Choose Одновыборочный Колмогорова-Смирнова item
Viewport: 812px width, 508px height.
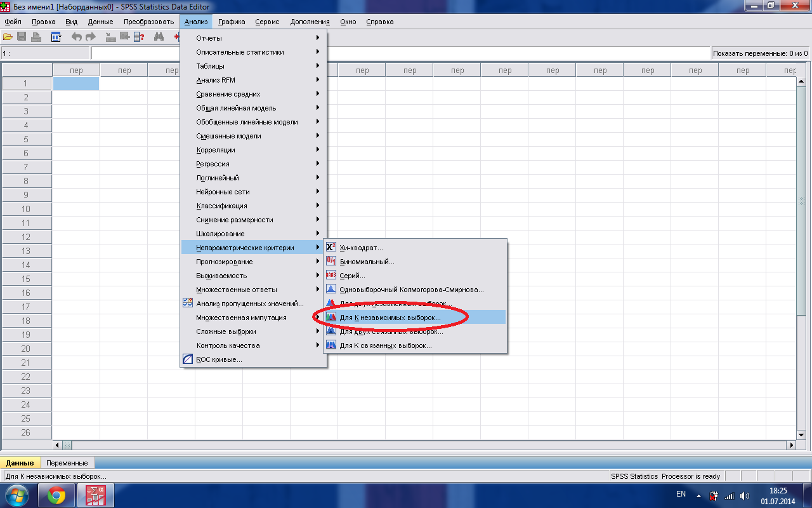pos(415,290)
